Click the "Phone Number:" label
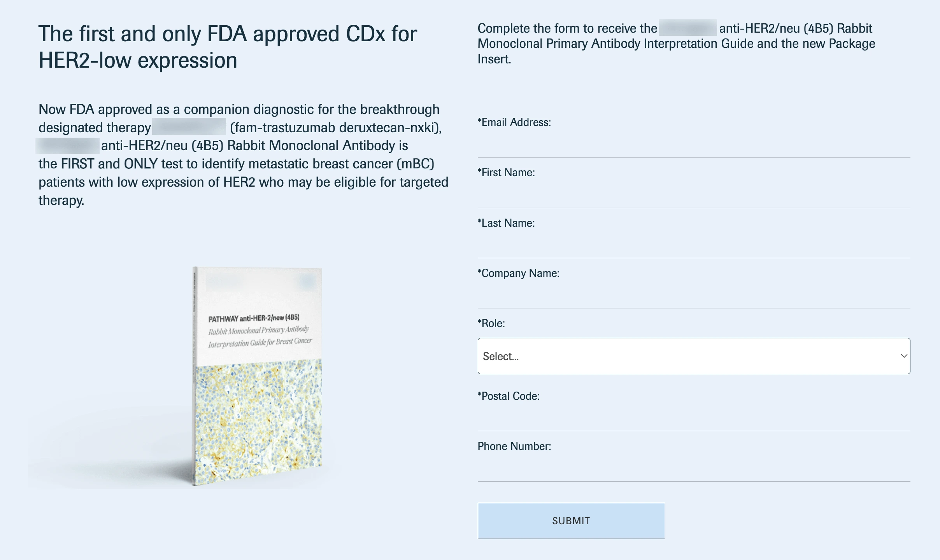940x560 pixels. [514, 446]
